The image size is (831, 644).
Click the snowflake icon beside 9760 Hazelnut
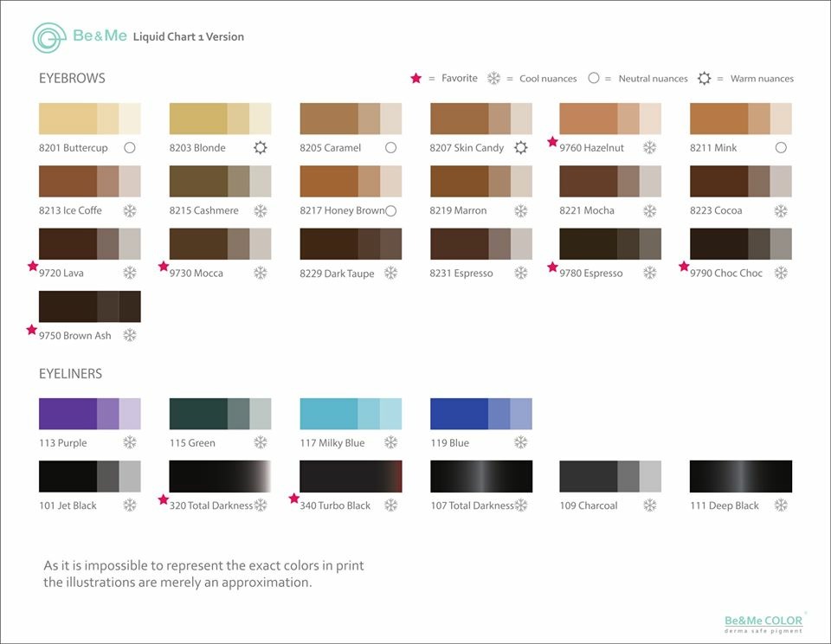[x=650, y=147]
